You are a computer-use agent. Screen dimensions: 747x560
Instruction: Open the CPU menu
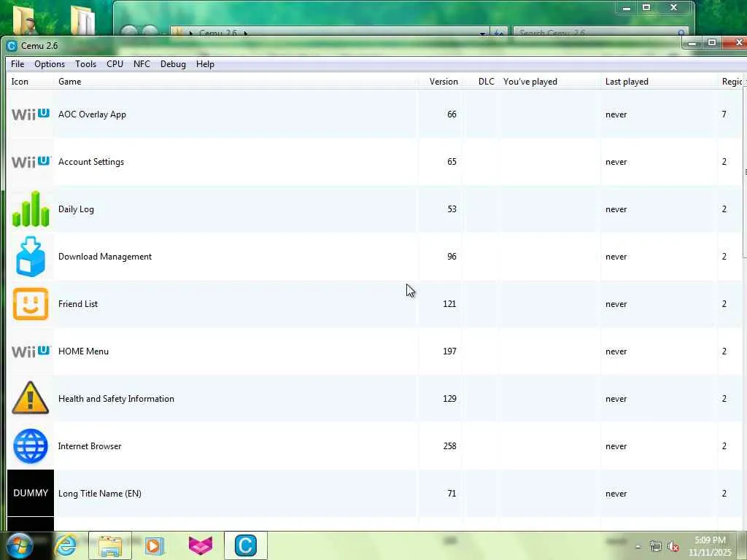click(x=115, y=64)
